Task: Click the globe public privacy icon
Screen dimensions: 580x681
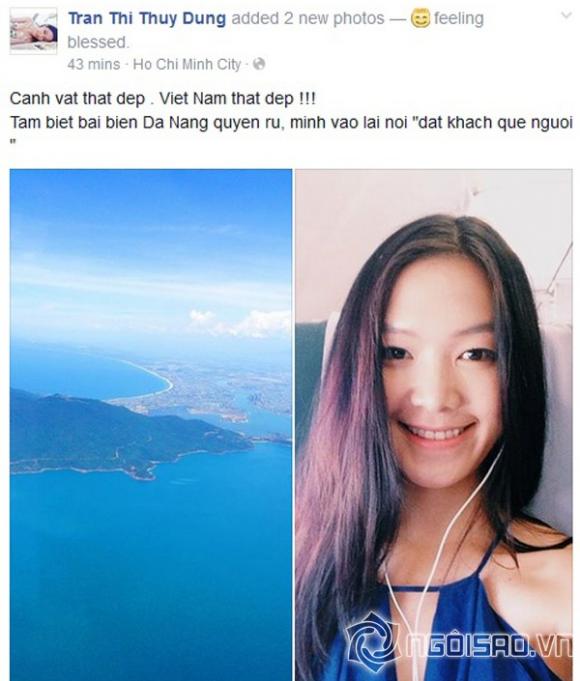Action: click(x=259, y=64)
